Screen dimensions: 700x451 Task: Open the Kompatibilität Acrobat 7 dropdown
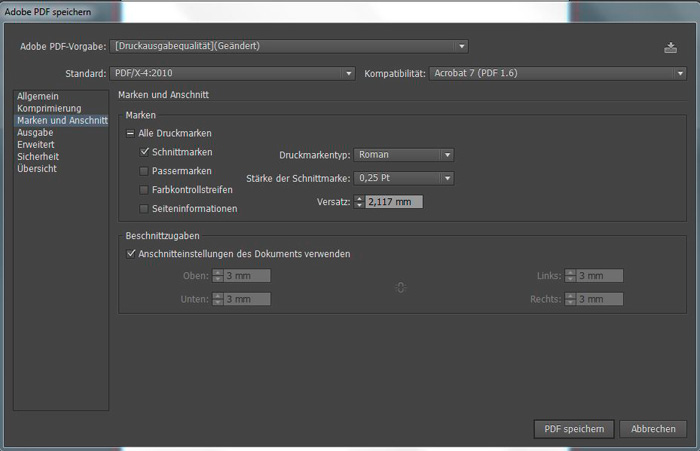click(558, 73)
